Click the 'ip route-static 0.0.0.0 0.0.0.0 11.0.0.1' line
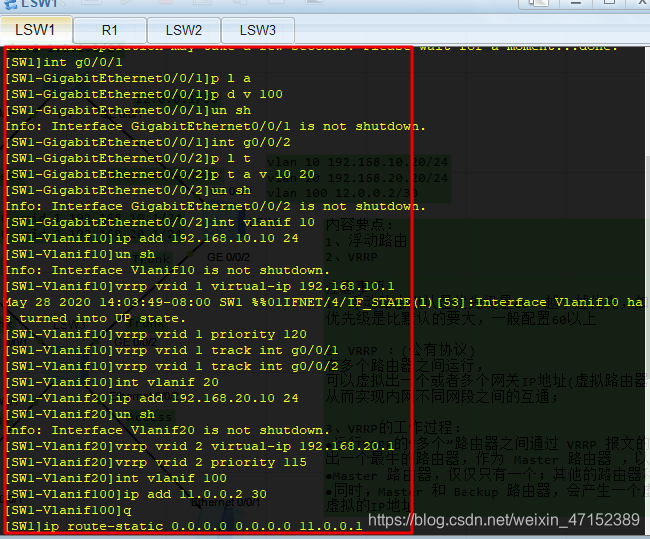The height and width of the screenshot is (539, 650). (x=184, y=527)
